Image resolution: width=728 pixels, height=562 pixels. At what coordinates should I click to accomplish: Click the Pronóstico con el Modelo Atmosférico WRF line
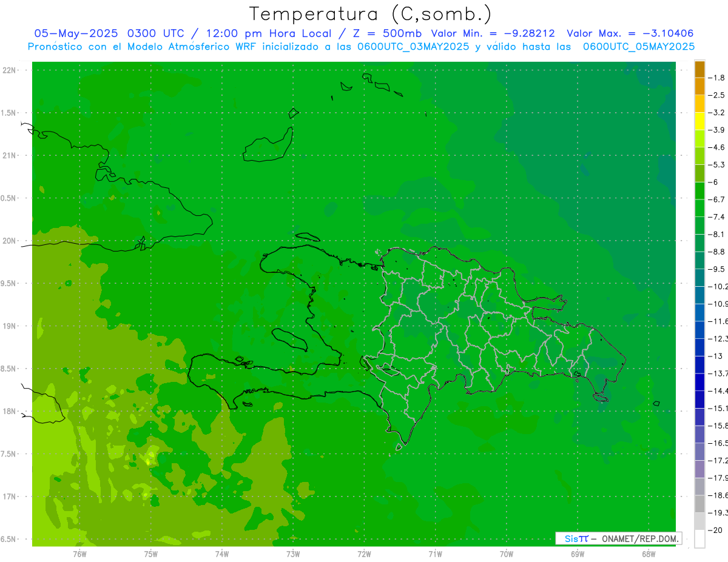pyautogui.click(x=362, y=46)
